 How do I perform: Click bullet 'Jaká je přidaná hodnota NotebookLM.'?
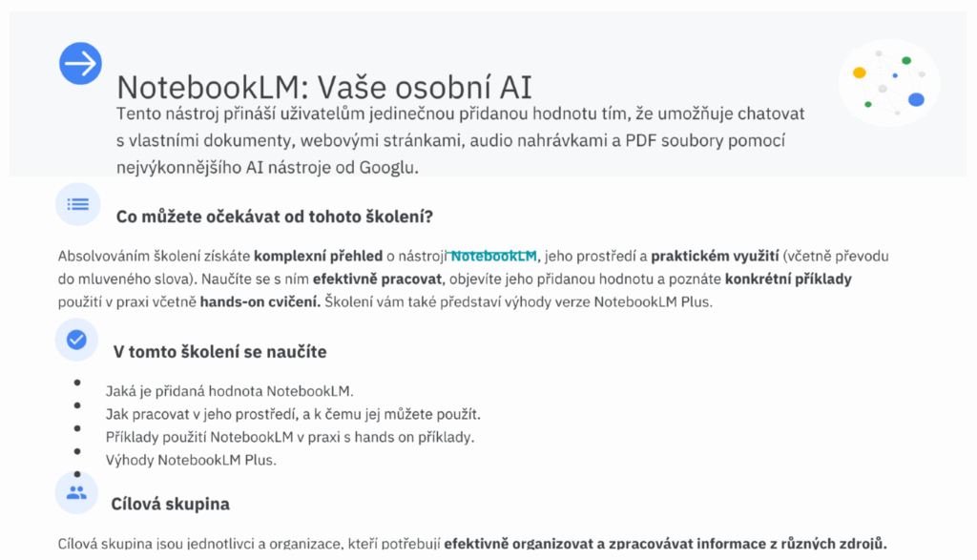point(229,391)
